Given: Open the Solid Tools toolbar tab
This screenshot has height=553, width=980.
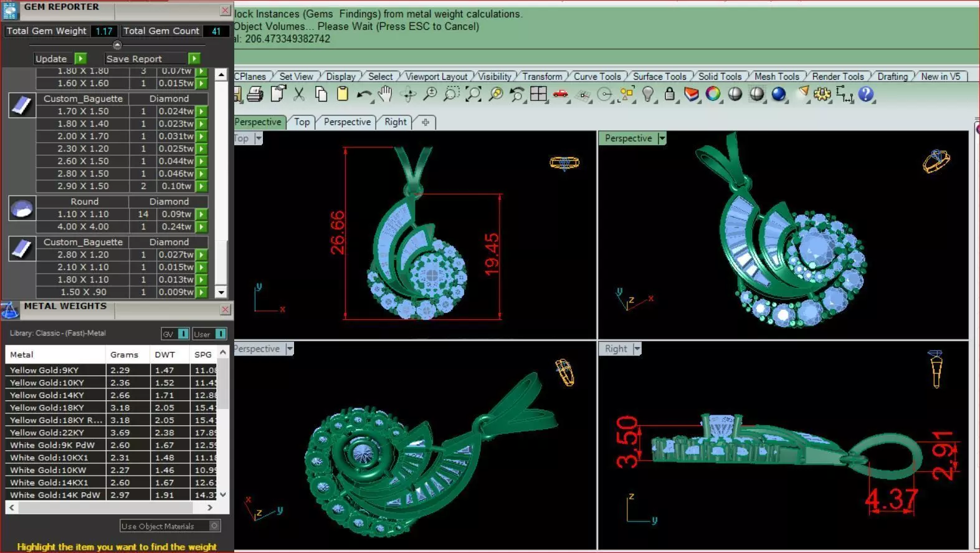Looking at the screenshot, I should click(x=720, y=77).
